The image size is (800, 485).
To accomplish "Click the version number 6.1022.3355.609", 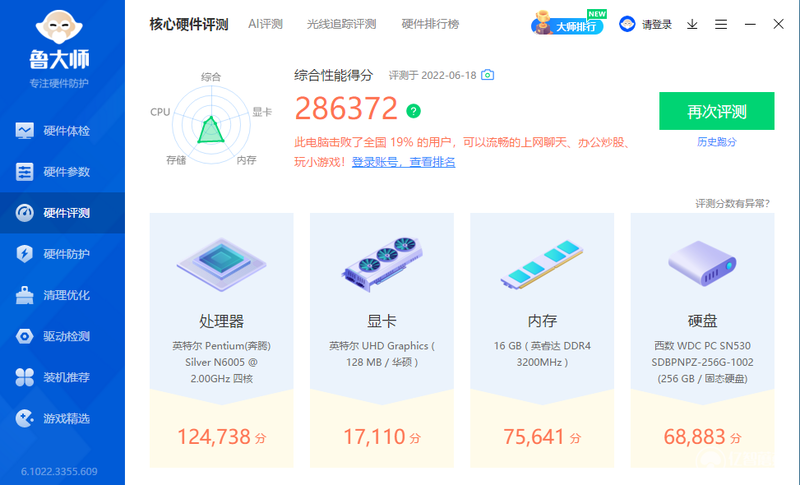I will 59,471.
